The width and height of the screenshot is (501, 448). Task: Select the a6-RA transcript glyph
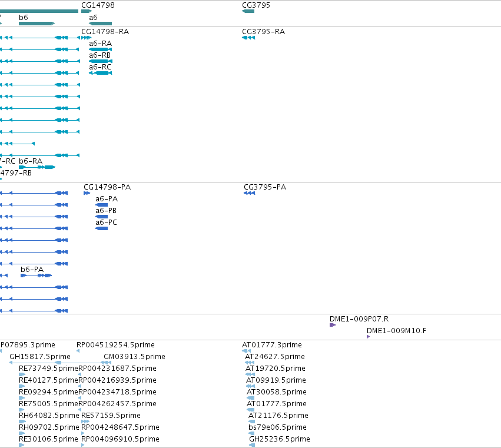click(x=100, y=49)
